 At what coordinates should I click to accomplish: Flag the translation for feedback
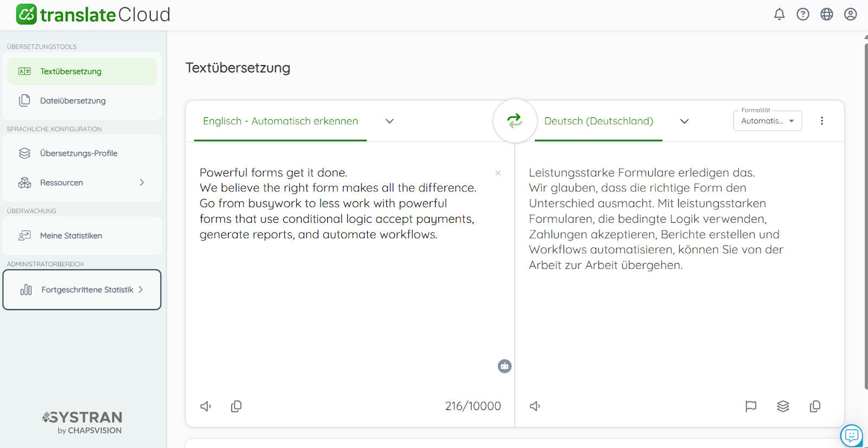pyautogui.click(x=751, y=406)
